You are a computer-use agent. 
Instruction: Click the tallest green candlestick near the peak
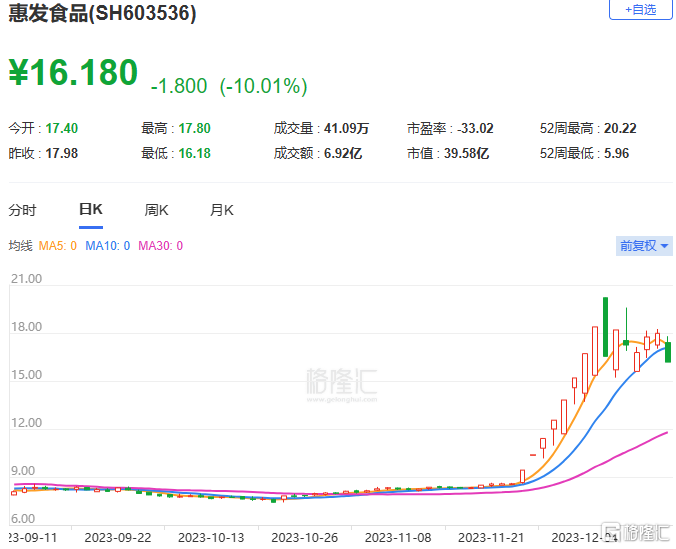(605, 327)
